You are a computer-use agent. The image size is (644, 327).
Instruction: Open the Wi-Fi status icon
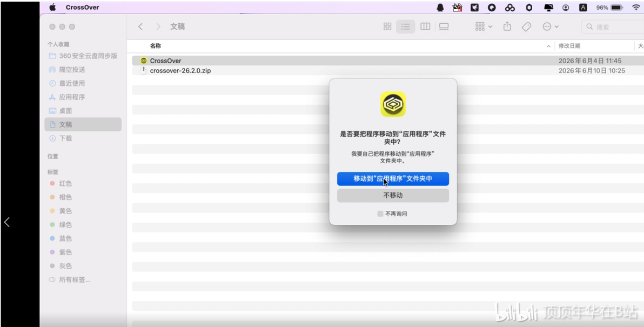click(636, 8)
